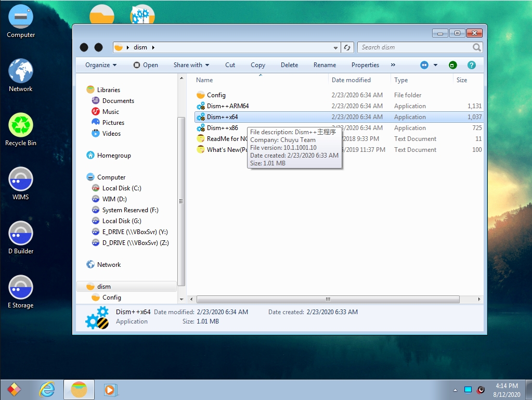Viewport: 532px width, 400px height.
Task: Select the Network desktop icon
Action: coord(21,75)
